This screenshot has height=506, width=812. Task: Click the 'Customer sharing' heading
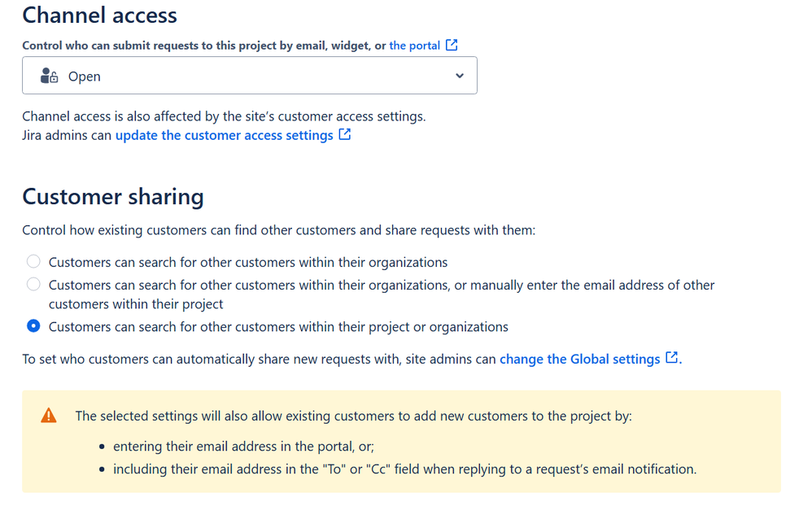113,197
